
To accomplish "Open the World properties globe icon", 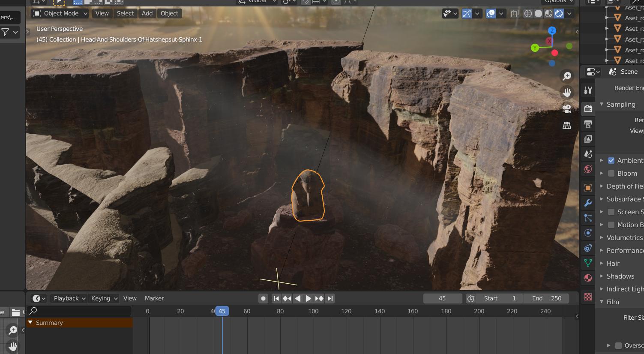I will coord(588,169).
